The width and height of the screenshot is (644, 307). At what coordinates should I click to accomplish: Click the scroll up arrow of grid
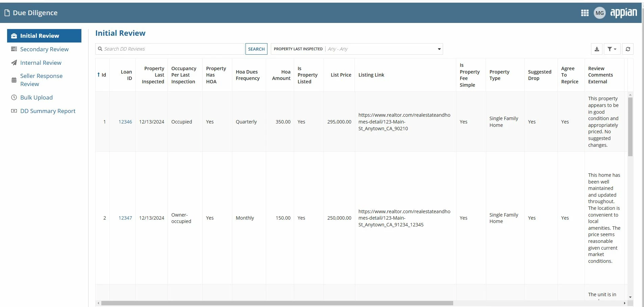pos(630,95)
